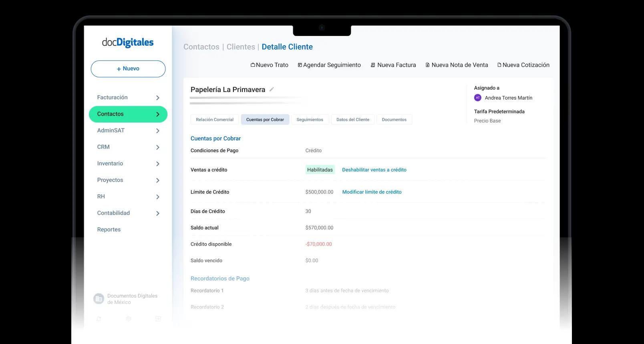
Task: Click the + Nuevo button
Action: click(x=128, y=69)
